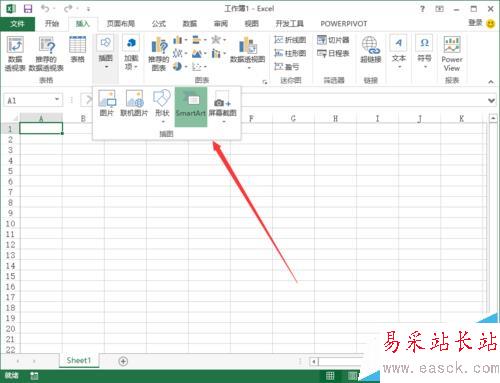Click Recommended Charts (推荐的图表) icon
Screen dimensions: 500x383
pyautogui.click(x=159, y=54)
